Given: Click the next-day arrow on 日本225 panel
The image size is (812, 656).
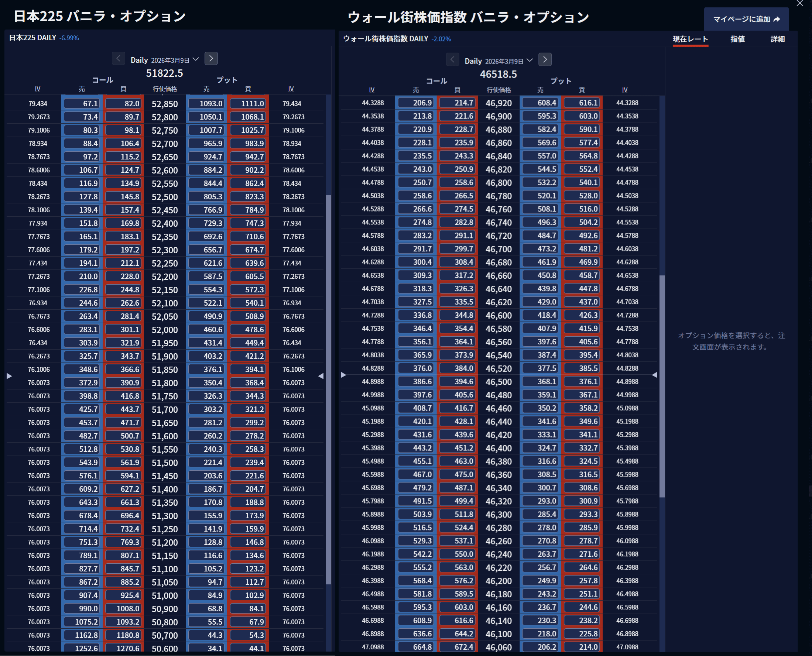Looking at the screenshot, I should tap(211, 59).
